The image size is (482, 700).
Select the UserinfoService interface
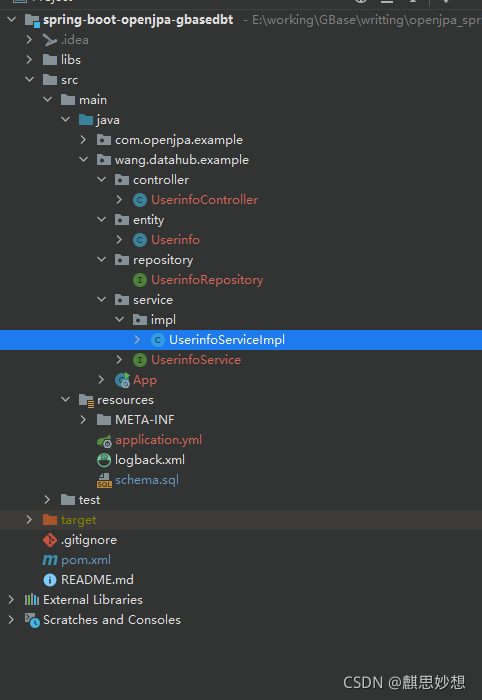tap(196, 360)
